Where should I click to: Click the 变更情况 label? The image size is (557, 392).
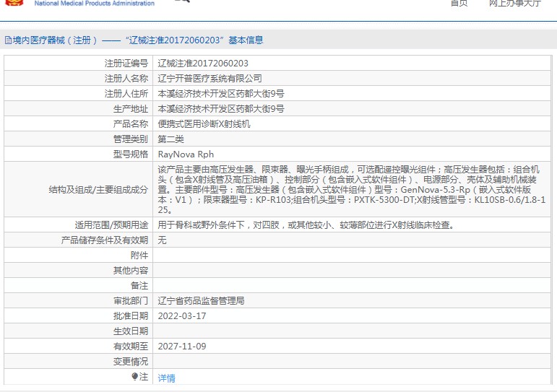coord(130,362)
